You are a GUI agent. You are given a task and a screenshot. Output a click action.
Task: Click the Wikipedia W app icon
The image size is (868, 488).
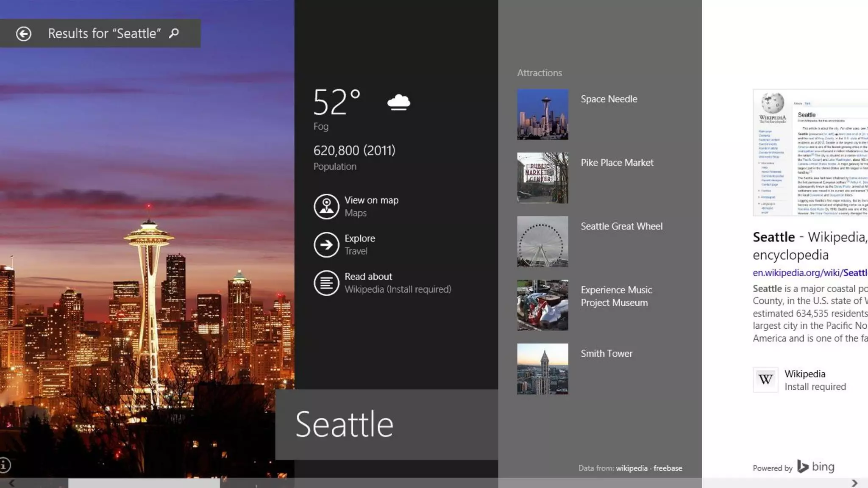[765, 380]
